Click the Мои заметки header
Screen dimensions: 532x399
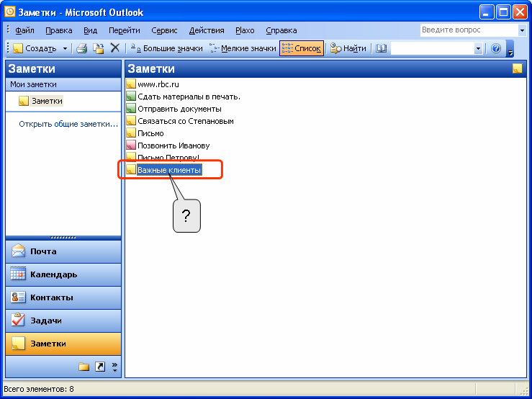tap(63, 84)
